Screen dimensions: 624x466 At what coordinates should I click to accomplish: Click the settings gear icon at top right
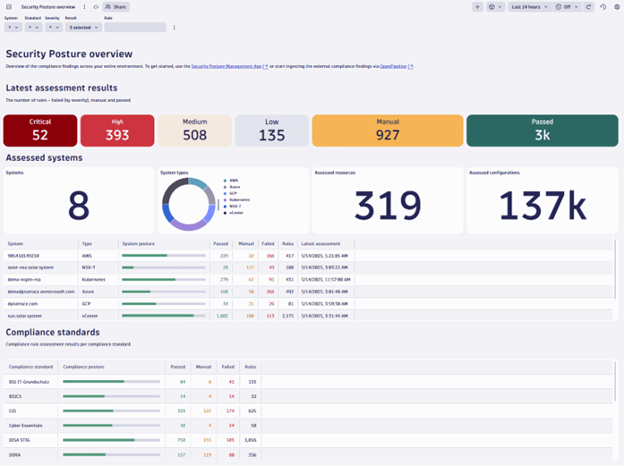(x=615, y=6)
